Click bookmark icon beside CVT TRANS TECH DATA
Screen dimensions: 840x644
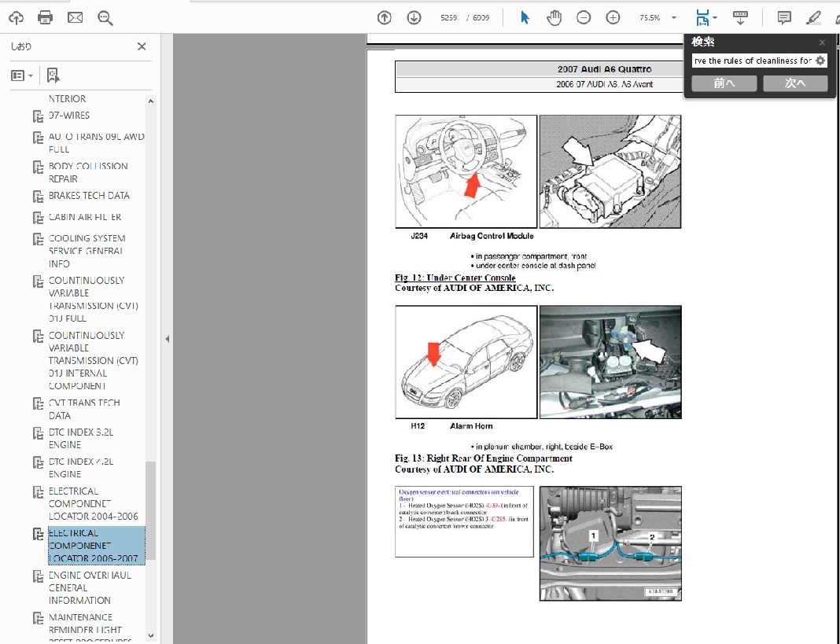[x=38, y=403]
